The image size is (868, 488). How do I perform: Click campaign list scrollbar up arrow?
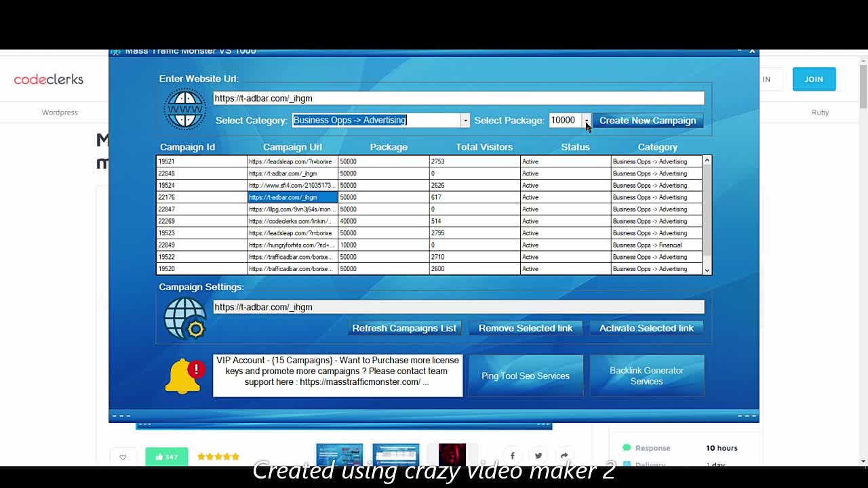tap(707, 161)
